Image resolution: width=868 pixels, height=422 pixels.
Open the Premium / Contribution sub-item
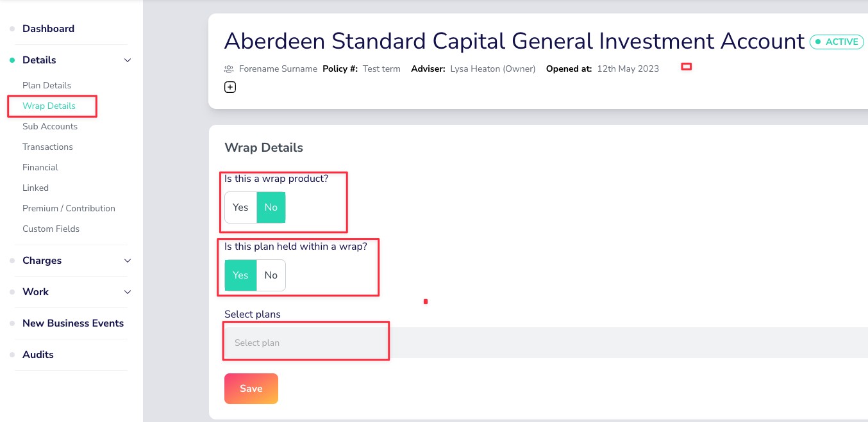[x=69, y=208]
